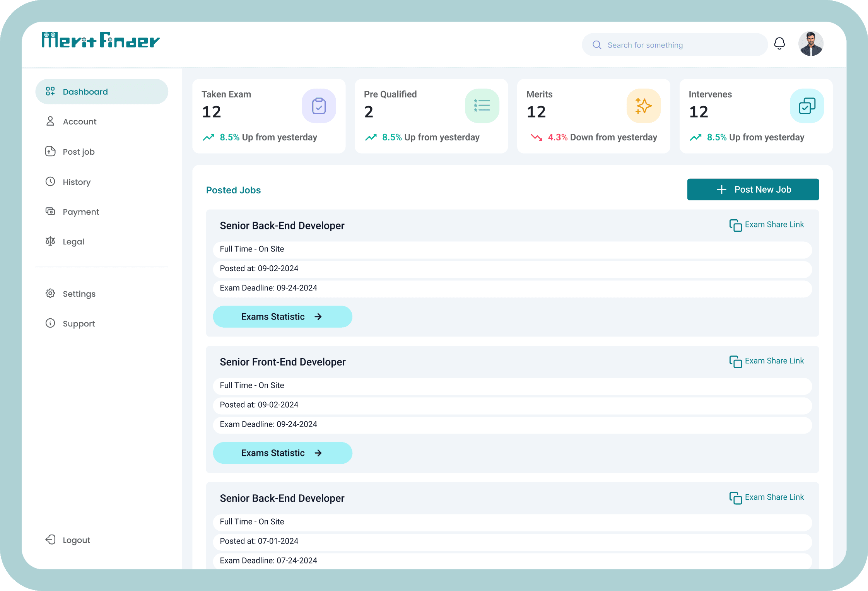This screenshot has height=591, width=868.
Task: Click the Pre Qualified card title
Action: pos(390,94)
